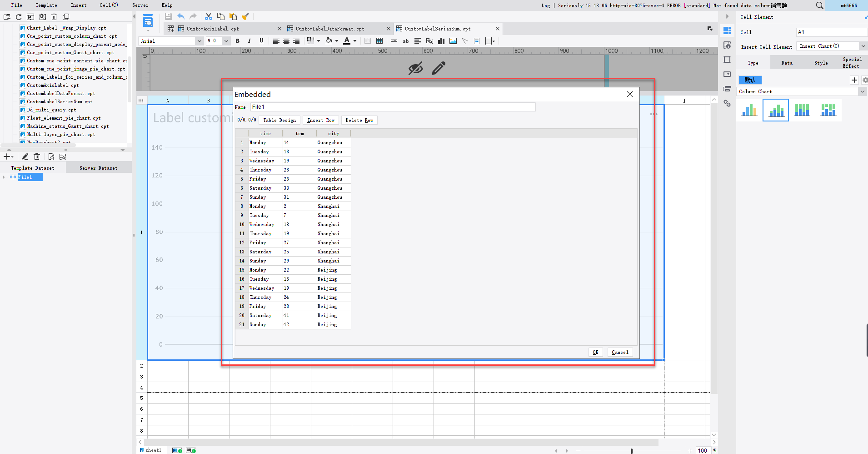Click the insert image icon in the toolbar
The width and height of the screenshot is (868, 454).
[x=452, y=41]
